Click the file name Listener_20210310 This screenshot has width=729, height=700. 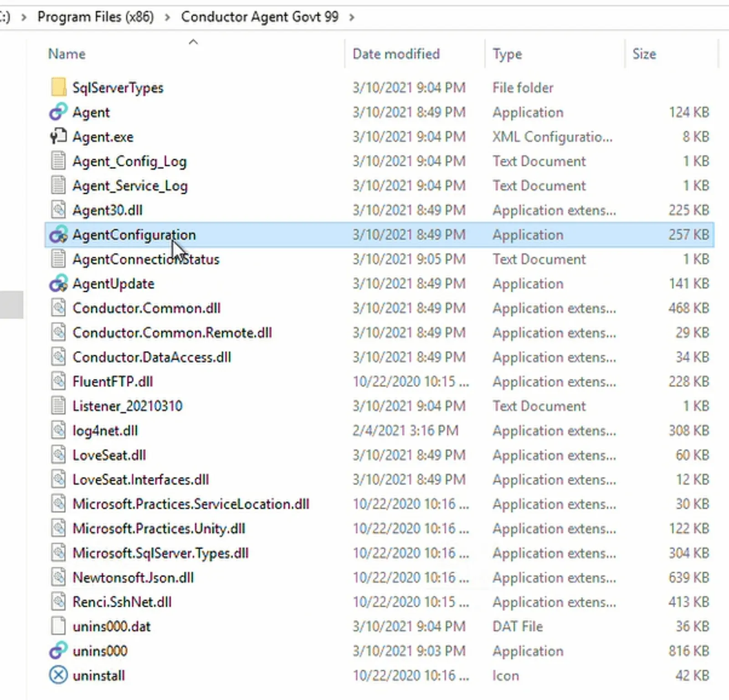click(128, 406)
